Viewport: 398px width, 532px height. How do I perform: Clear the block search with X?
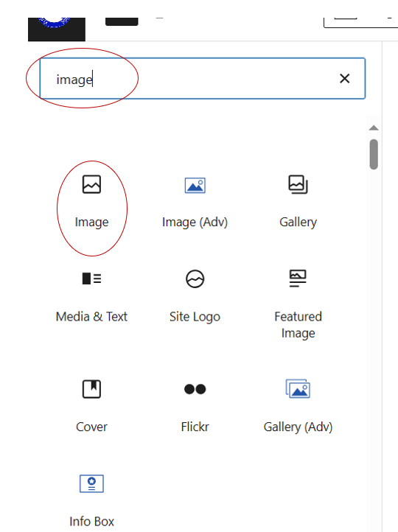(345, 79)
